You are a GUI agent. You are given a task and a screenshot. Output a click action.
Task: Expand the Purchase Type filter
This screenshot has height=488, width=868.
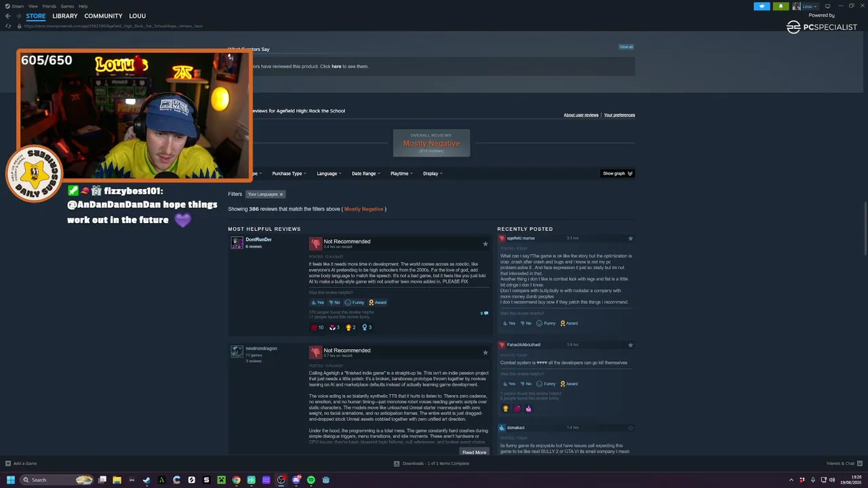pos(289,174)
